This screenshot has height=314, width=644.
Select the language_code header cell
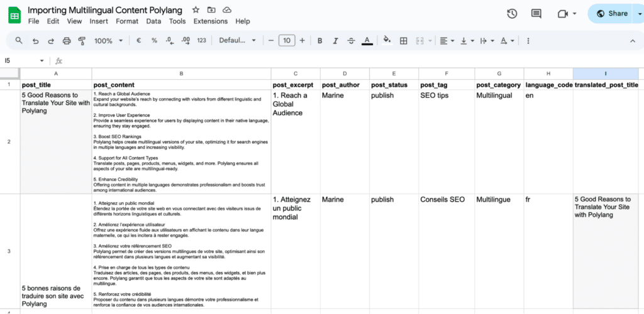coord(548,85)
